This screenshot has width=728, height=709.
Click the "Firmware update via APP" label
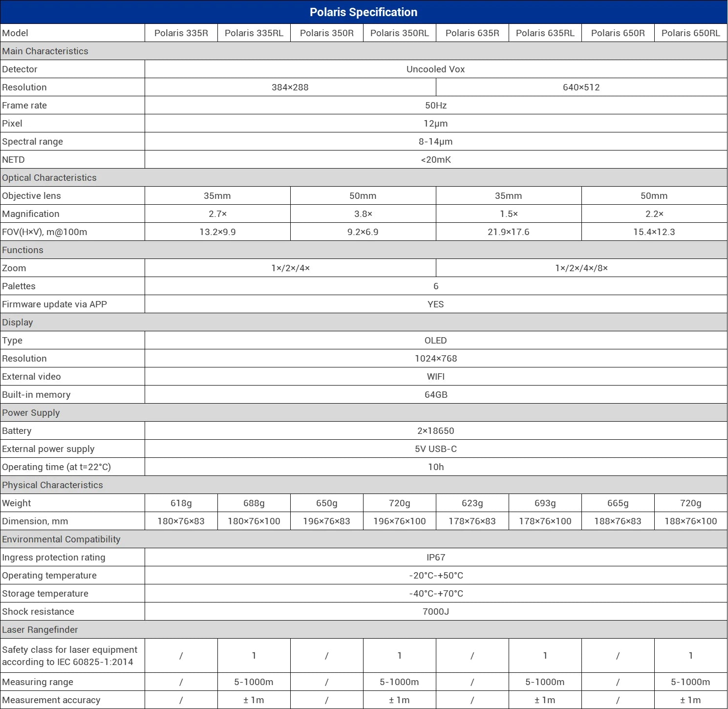click(x=54, y=304)
